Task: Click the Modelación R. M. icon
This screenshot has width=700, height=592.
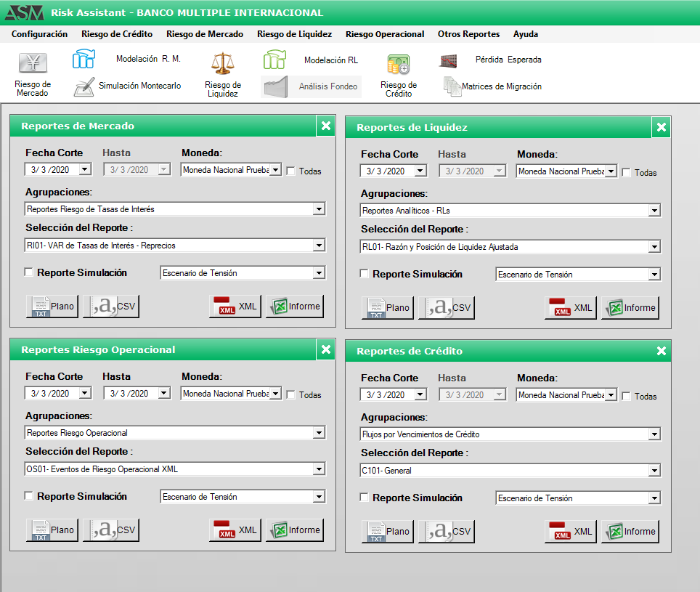Action: pos(84,60)
